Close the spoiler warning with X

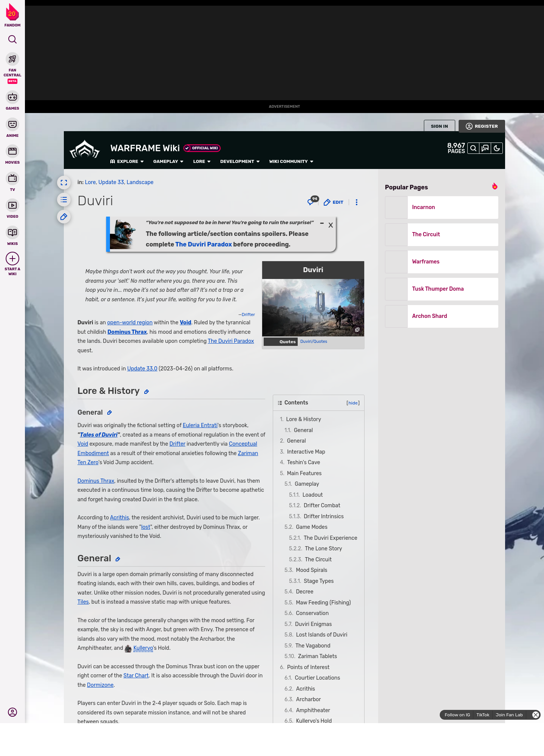(331, 225)
